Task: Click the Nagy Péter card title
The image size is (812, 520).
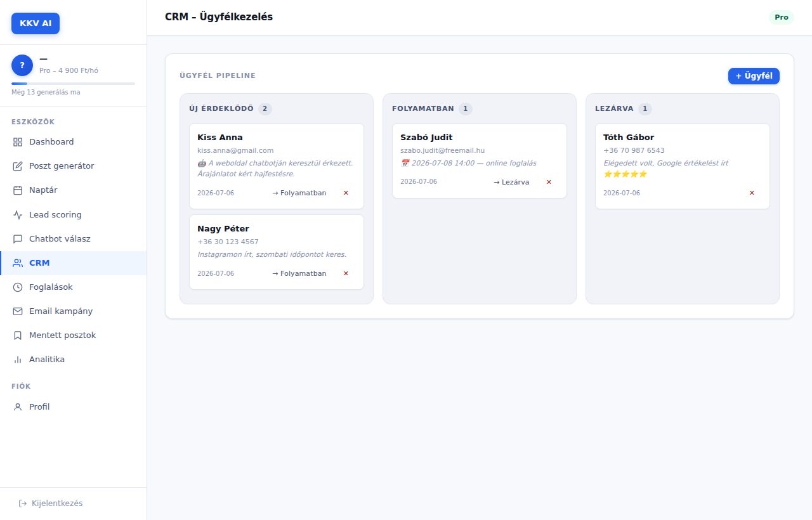Action: tap(223, 229)
